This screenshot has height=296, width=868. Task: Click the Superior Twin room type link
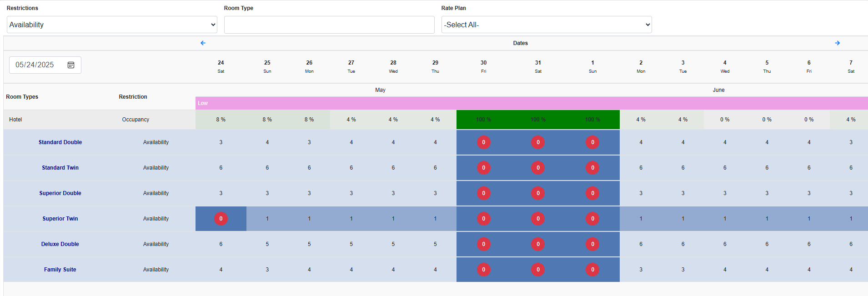60,219
